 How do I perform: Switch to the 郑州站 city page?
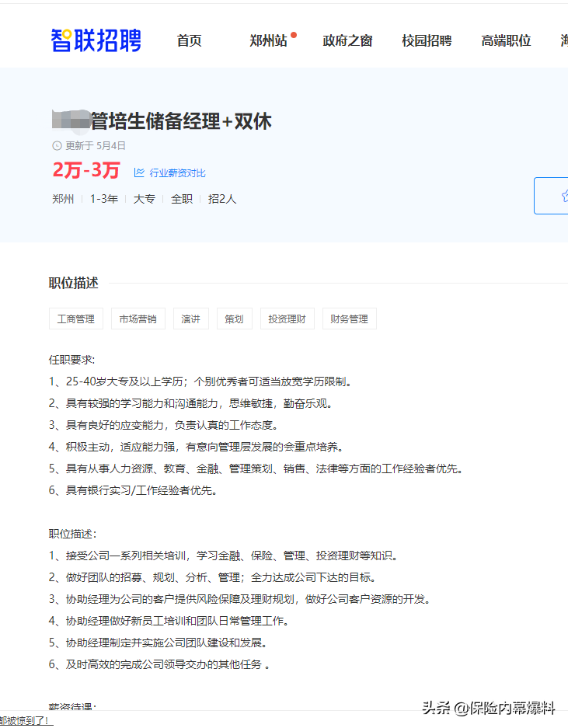(x=267, y=41)
